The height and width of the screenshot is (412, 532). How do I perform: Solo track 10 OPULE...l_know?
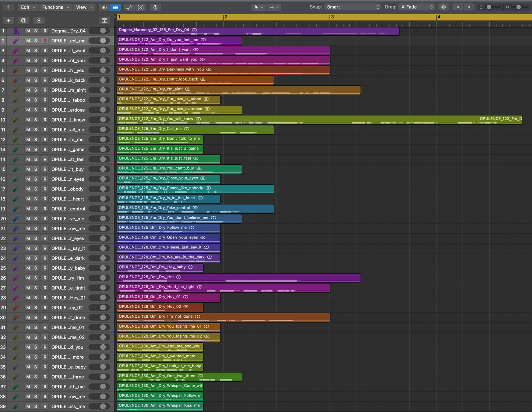click(x=36, y=120)
